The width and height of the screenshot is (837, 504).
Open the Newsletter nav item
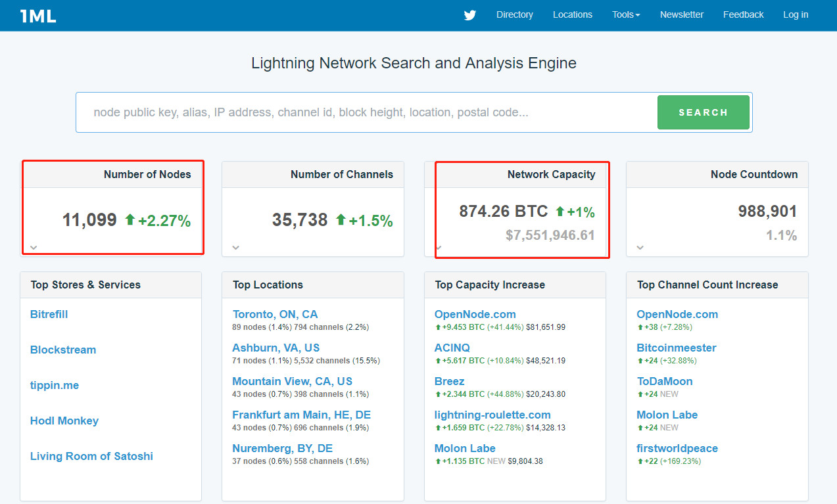682,14
